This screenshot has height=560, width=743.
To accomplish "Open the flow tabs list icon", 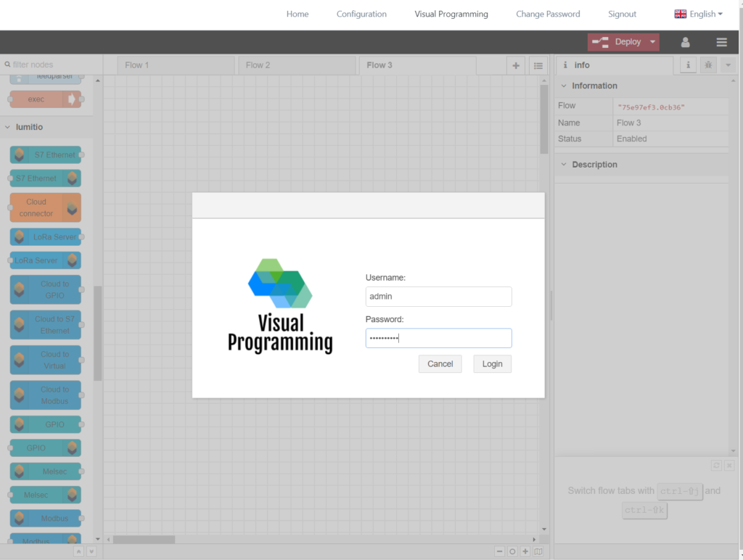I will point(538,66).
